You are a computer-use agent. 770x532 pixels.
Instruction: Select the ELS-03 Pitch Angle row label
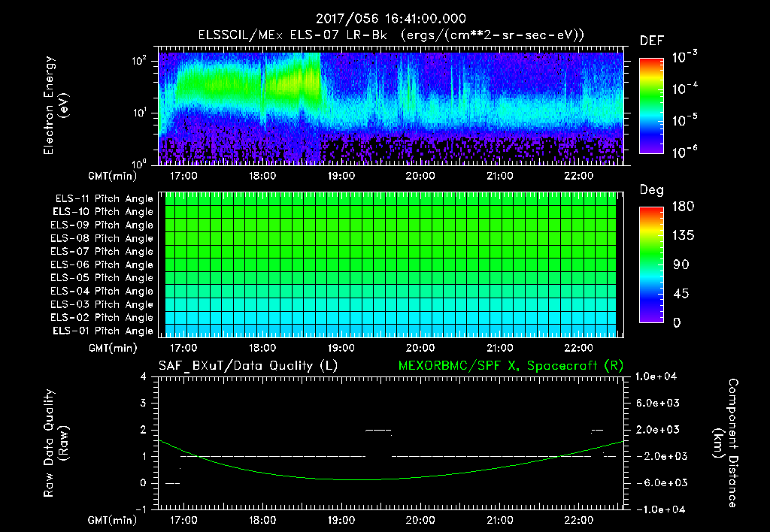[102, 305]
